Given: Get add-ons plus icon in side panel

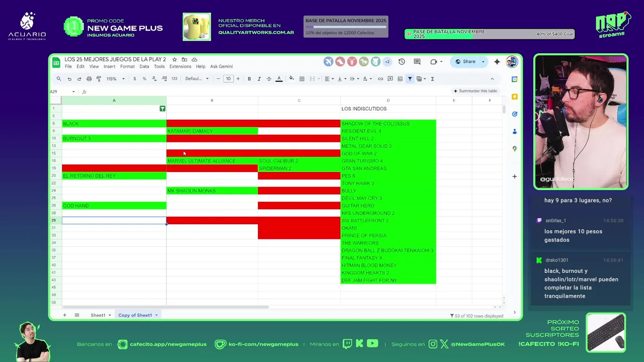Looking at the screenshot, I should click(514, 176).
